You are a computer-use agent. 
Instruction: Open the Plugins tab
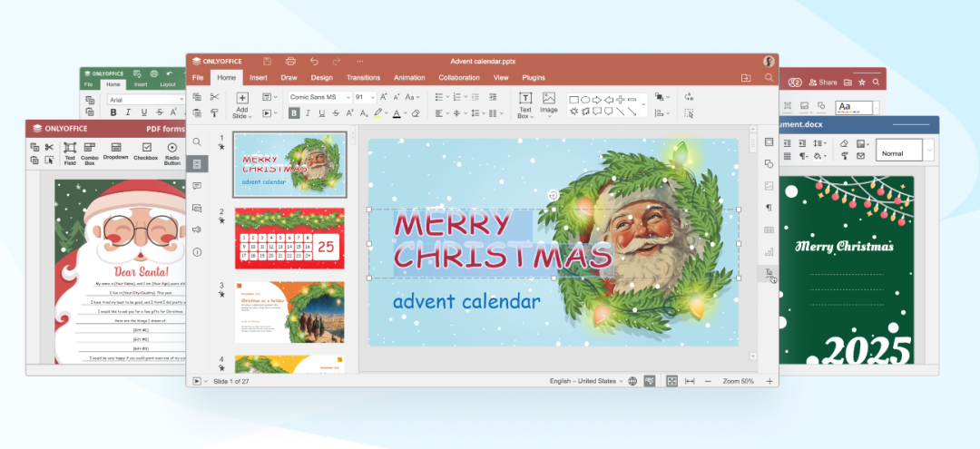click(534, 78)
